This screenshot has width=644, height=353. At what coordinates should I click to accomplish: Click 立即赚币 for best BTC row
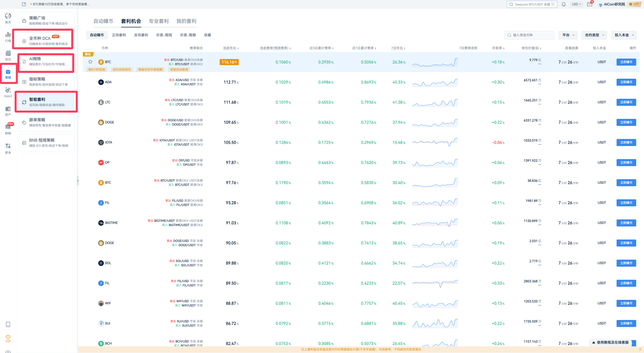point(626,62)
